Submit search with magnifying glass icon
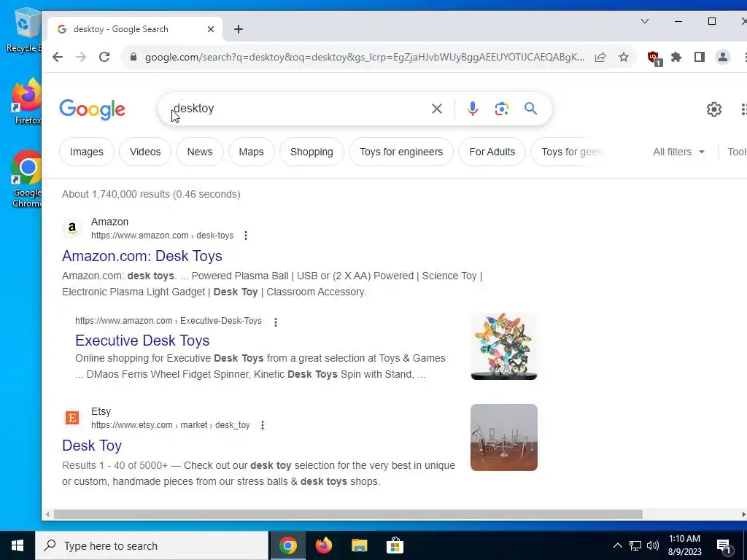The width and height of the screenshot is (747, 560). (x=531, y=109)
